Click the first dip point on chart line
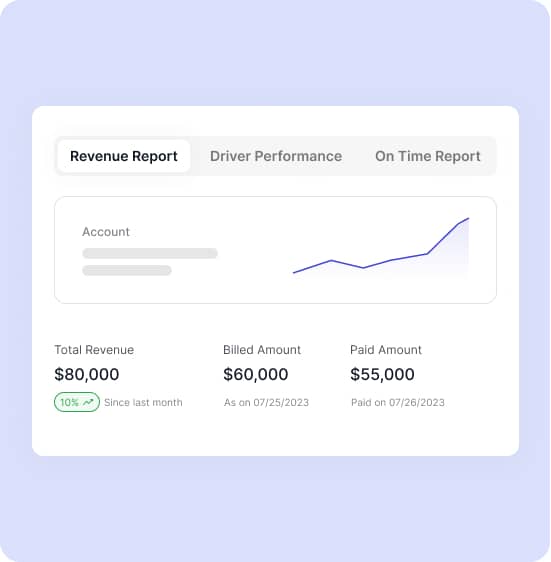Screen dimensions: 551x562 [x=363, y=268]
